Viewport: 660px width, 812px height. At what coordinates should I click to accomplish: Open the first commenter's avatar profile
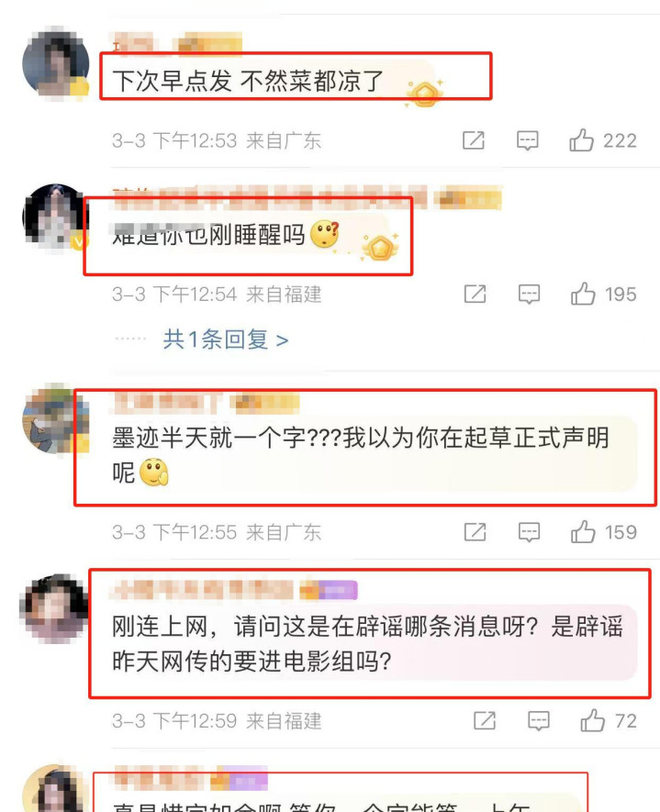tap(55, 63)
